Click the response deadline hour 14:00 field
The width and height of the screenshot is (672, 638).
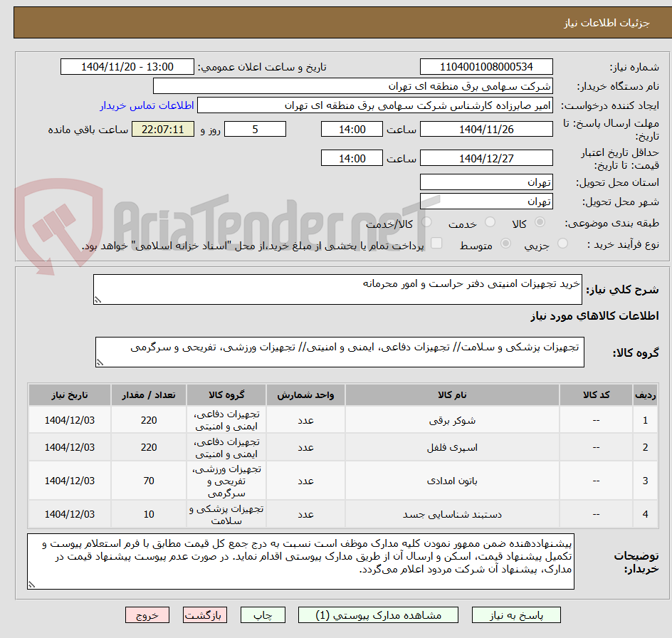352,129
